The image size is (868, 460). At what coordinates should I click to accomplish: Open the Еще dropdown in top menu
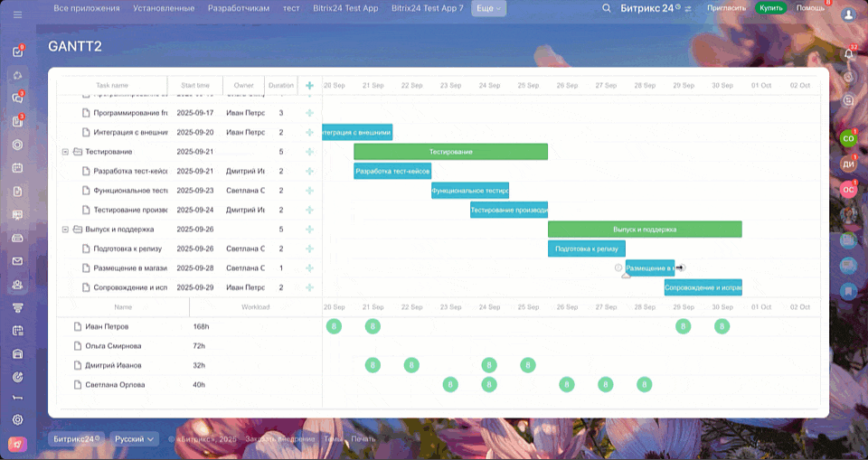point(488,8)
